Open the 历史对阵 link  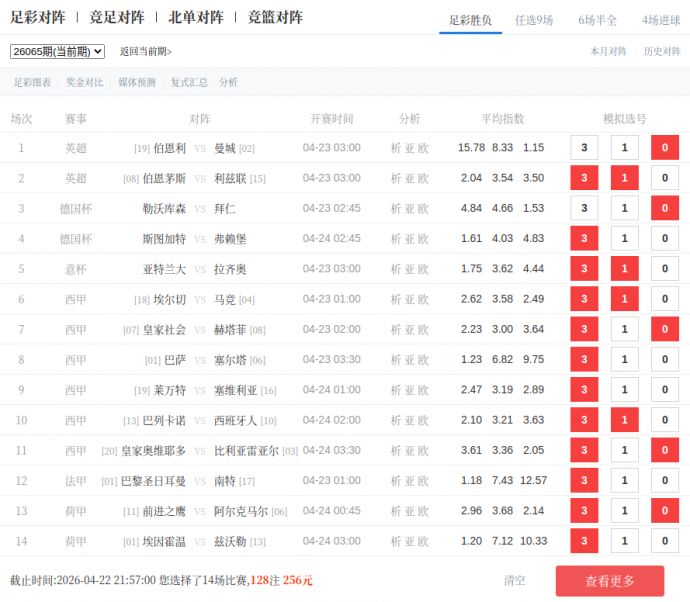point(661,51)
